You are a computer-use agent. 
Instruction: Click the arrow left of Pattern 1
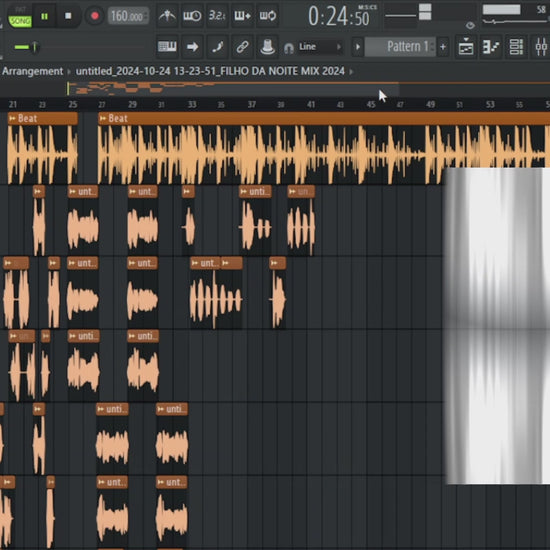(358, 47)
